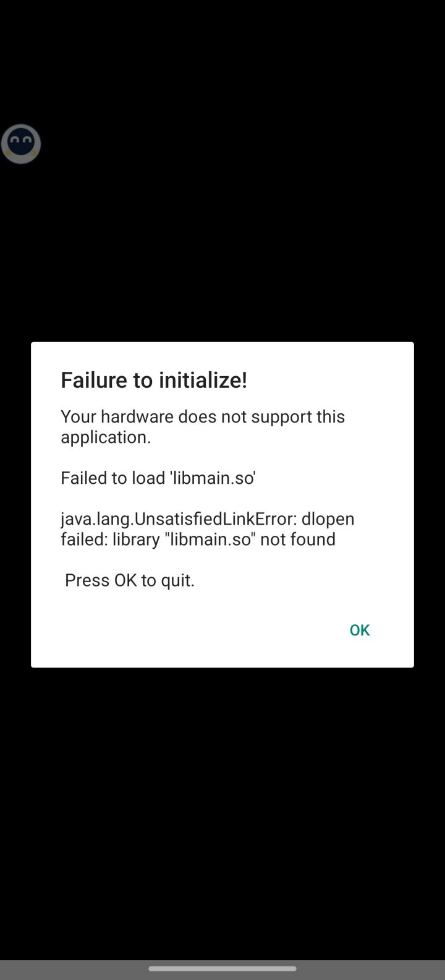This screenshot has height=980, width=445.
Task: Tap the word "dlopen" in the error
Action: click(328, 518)
